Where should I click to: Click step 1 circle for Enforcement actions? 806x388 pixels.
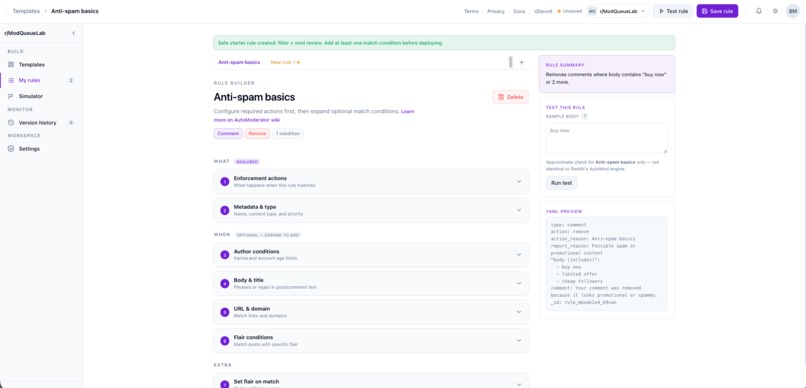[224, 181]
